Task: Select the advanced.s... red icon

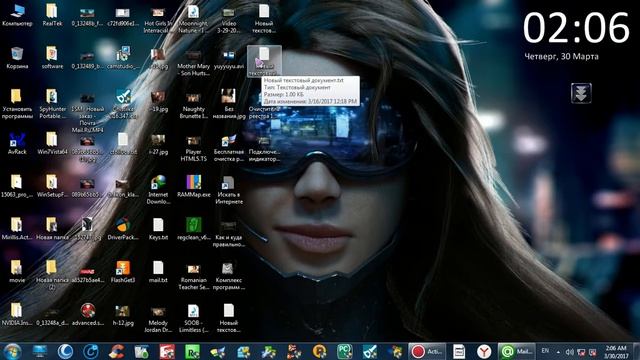Action: (x=87, y=314)
